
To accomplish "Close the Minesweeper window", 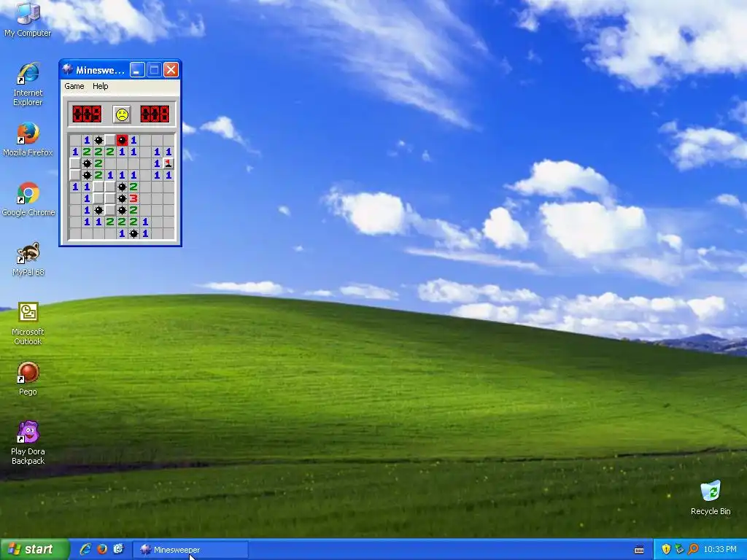I will coord(171,70).
